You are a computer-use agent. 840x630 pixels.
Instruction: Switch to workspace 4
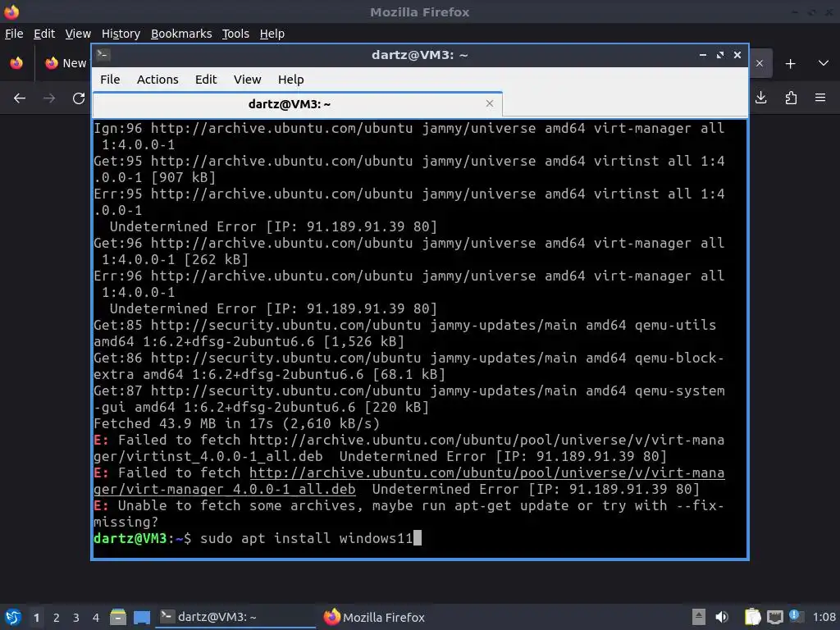[96, 618]
